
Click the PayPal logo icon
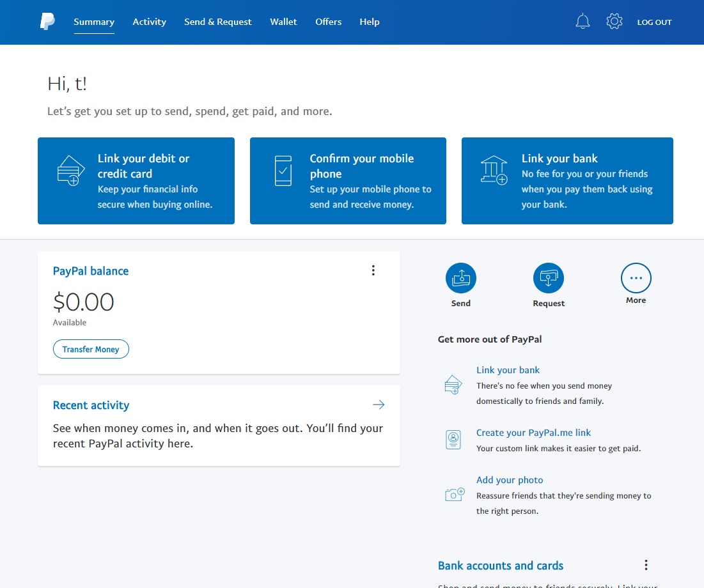[47, 22]
